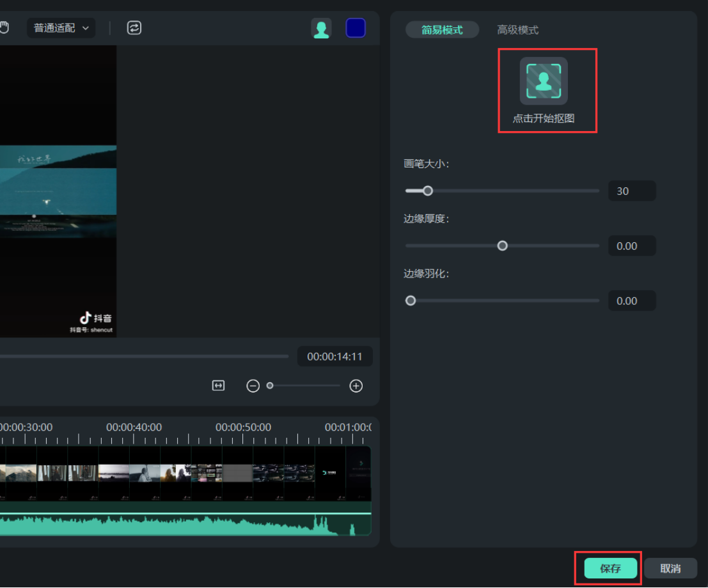This screenshot has height=588, width=708.
Task: Switch to 简易模式 tab
Action: tap(442, 29)
